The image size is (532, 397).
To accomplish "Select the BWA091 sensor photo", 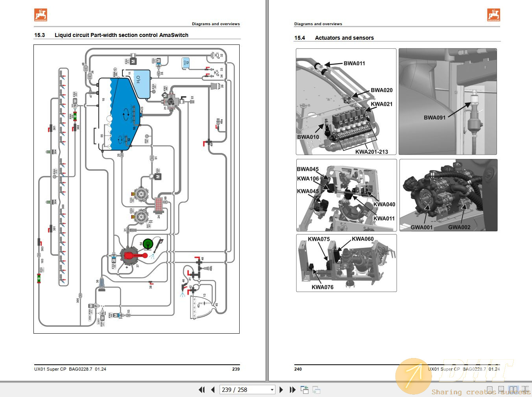I will coord(447,102).
